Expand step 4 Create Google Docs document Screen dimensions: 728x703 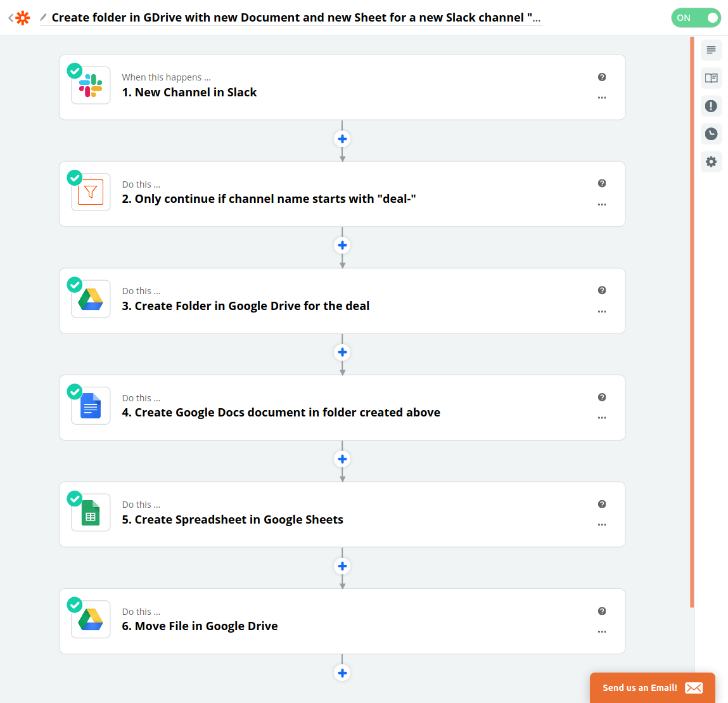pos(281,413)
